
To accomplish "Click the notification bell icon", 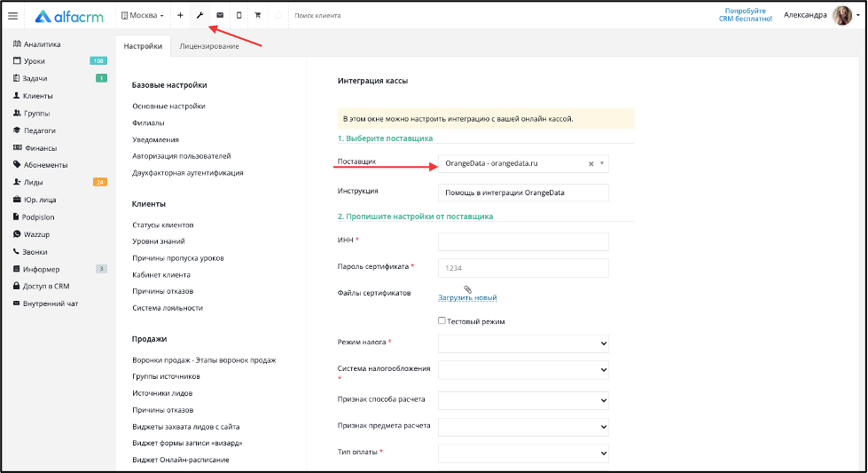I will point(278,15).
